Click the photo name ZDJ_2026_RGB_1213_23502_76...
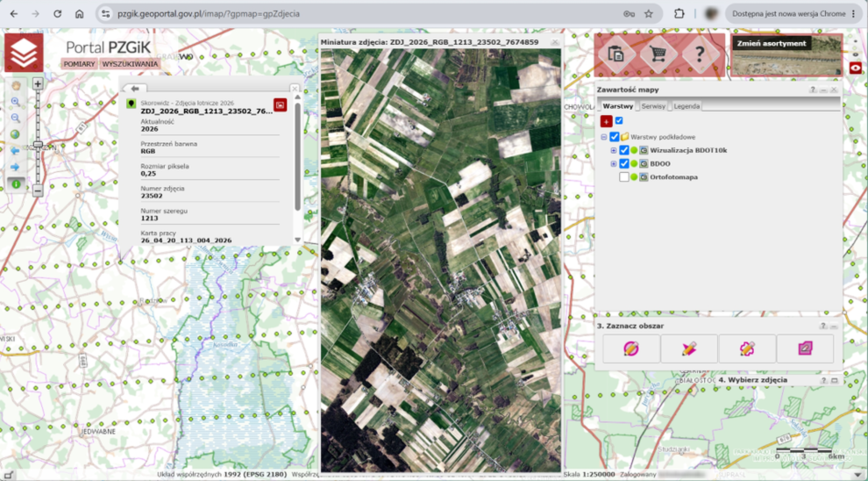868x481 pixels. [206, 111]
